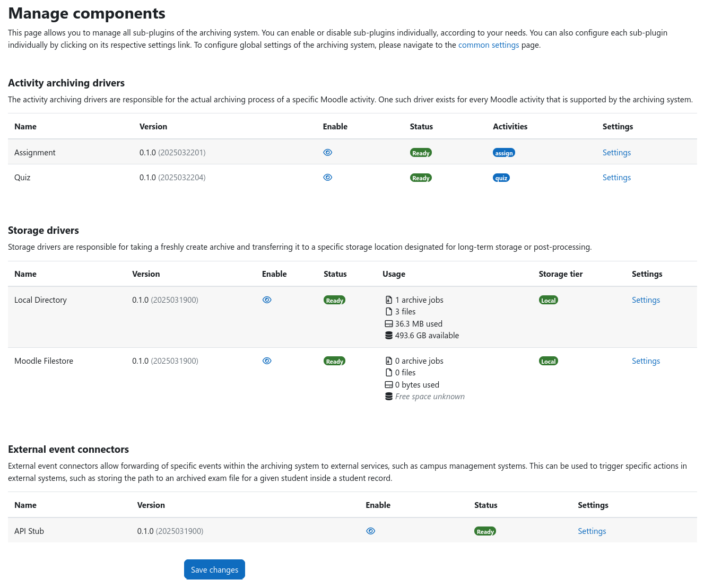Open Settings for Local Directory storage
The image size is (704, 588).
coord(646,300)
